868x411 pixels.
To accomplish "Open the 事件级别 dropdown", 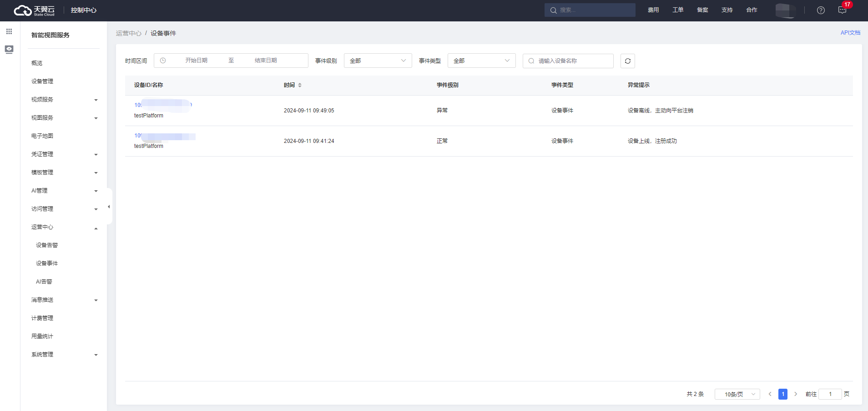I will [x=378, y=61].
